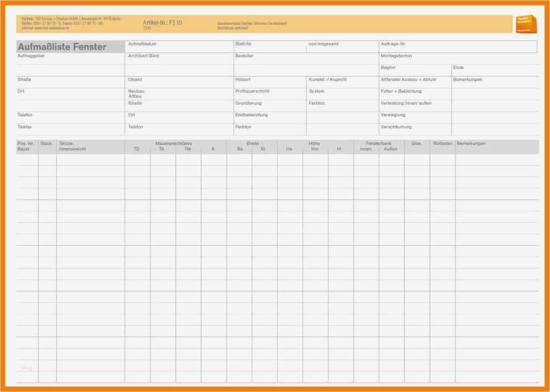Select the 'TA' column header
Image resolution: width=550 pixels, height=392 pixels.
pyautogui.click(x=161, y=149)
